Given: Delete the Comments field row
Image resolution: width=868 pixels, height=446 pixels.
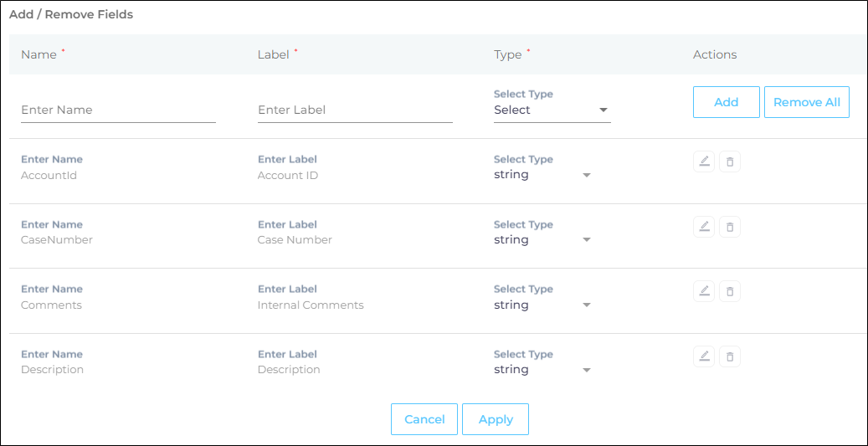Looking at the screenshot, I should coord(730,291).
